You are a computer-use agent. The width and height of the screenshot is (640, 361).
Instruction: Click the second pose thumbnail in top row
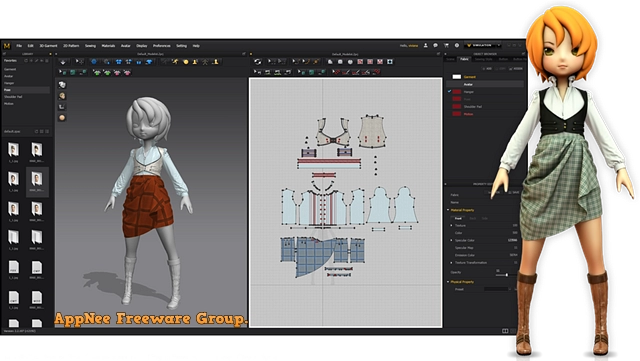tap(37, 150)
